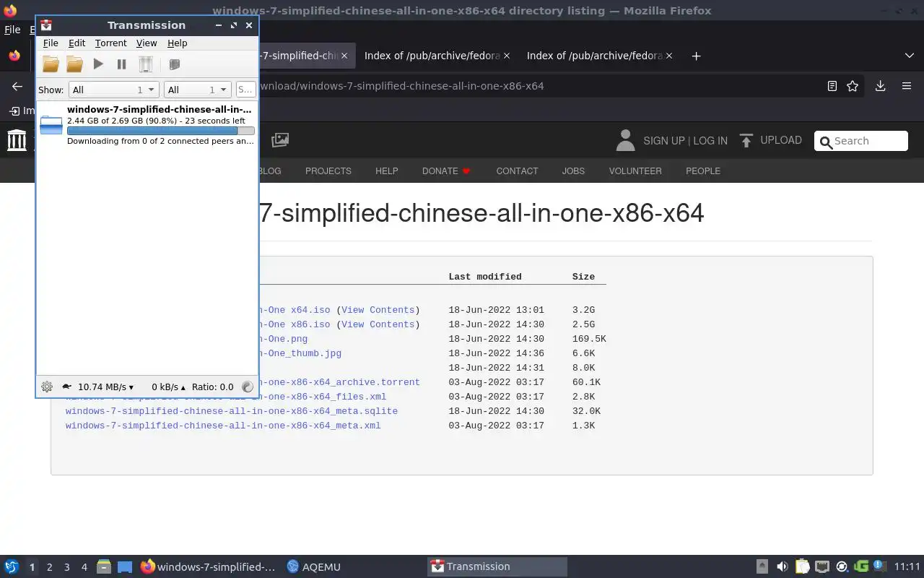Viewport: 924px width, 578px height.
Task: Focus the Internet Archive Search box
Action: [861, 141]
